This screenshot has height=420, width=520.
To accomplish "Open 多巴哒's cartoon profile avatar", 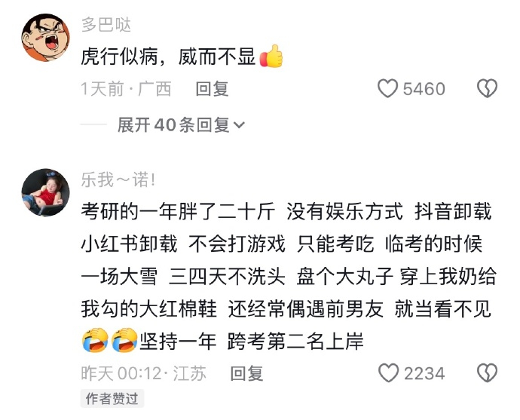I will 46,38.
